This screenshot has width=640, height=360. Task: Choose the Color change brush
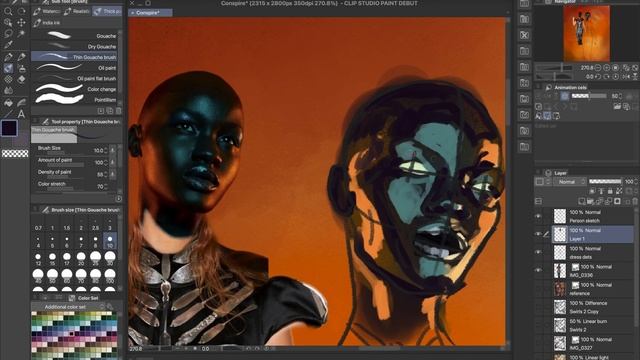coord(74,89)
